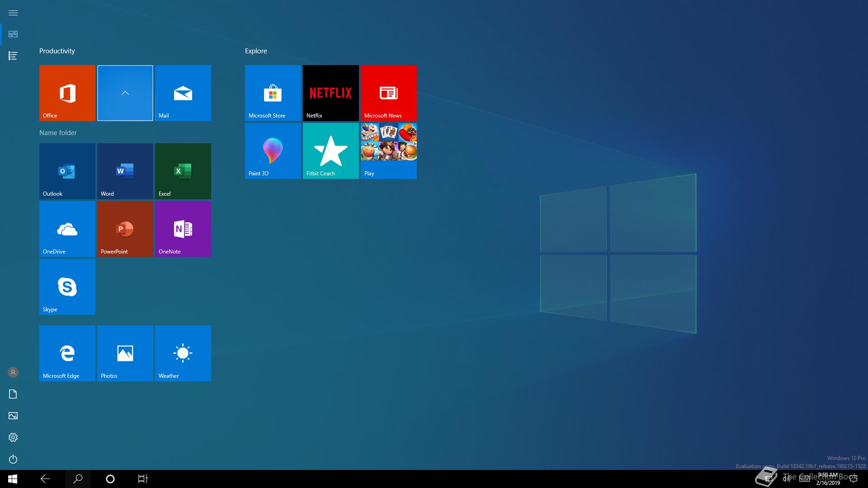
Task: Open the OneDrive tile
Action: pyautogui.click(x=67, y=229)
